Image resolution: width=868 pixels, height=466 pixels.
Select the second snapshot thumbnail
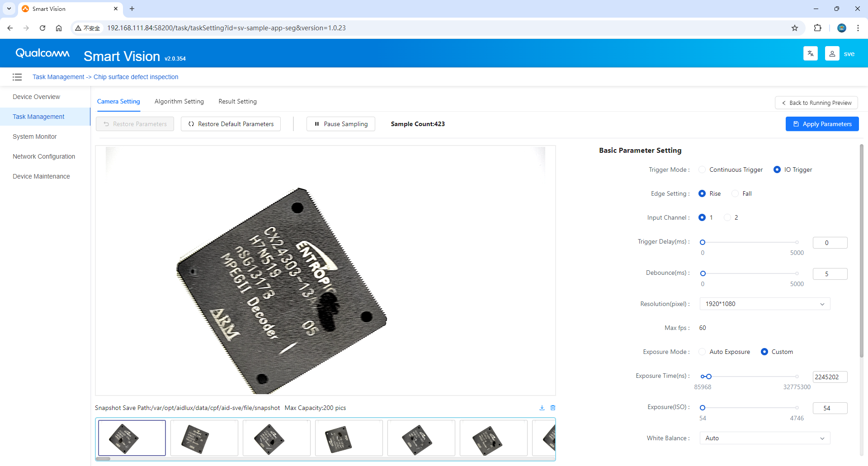click(x=204, y=438)
